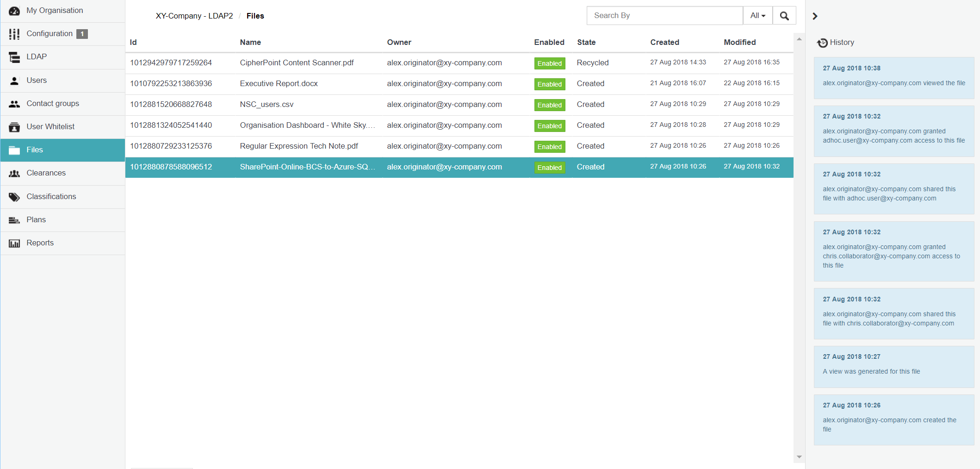Click the LDAP server icon

[x=14, y=57]
